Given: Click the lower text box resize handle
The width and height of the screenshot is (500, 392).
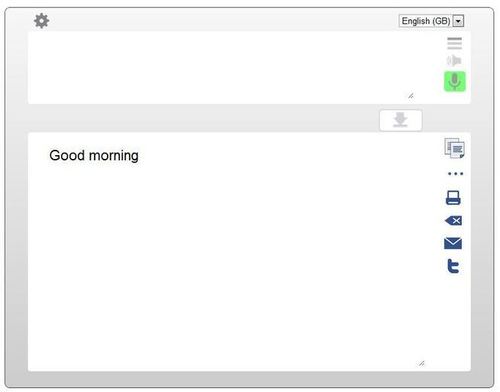Looking at the screenshot, I should click(422, 363).
